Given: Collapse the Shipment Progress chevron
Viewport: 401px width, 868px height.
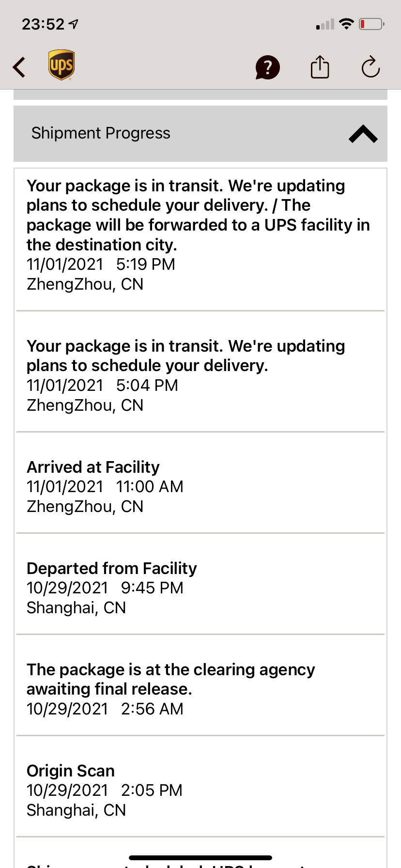Looking at the screenshot, I should pos(363,134).
